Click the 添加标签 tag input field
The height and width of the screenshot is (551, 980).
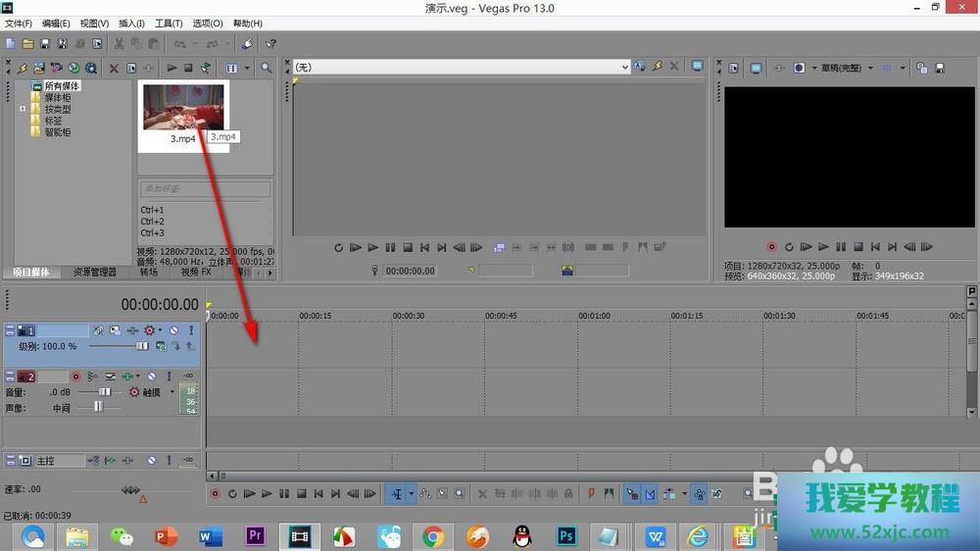pos(205,188)
